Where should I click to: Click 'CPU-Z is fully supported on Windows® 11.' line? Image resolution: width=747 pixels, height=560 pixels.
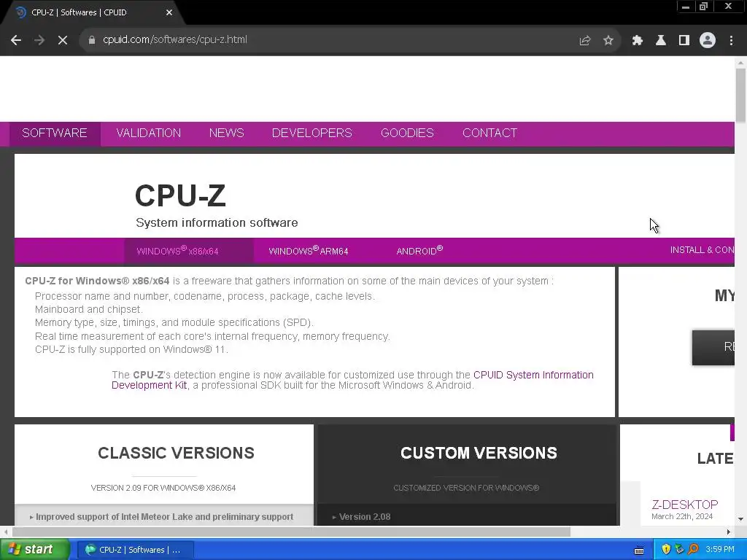click(x=131, y=349)
